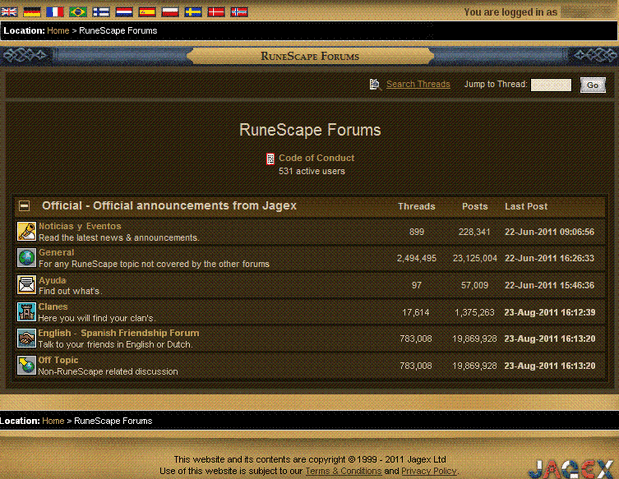Open the Privacy Policy link
The height and width of the screenshot is (479, 619).
pos(429,471)
